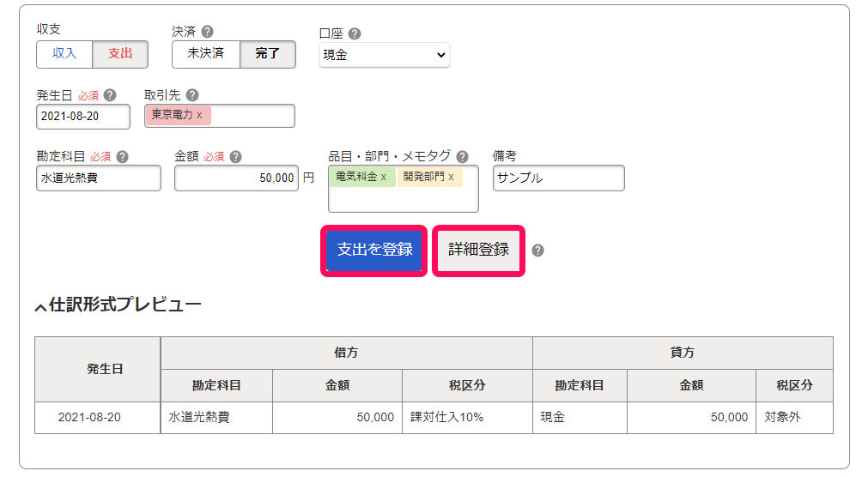Remove the 電気料金 item tag

pyautogui.click(x=383, y=177)
